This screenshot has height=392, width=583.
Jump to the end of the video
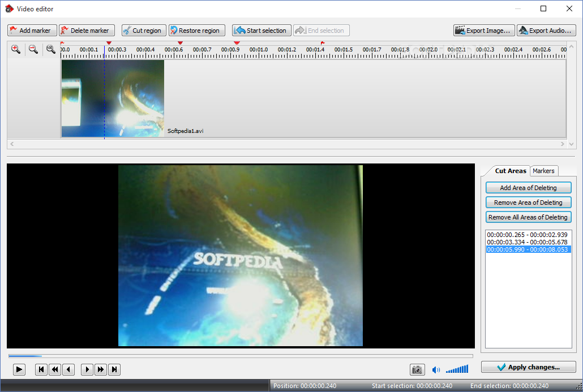click(114, 369)
